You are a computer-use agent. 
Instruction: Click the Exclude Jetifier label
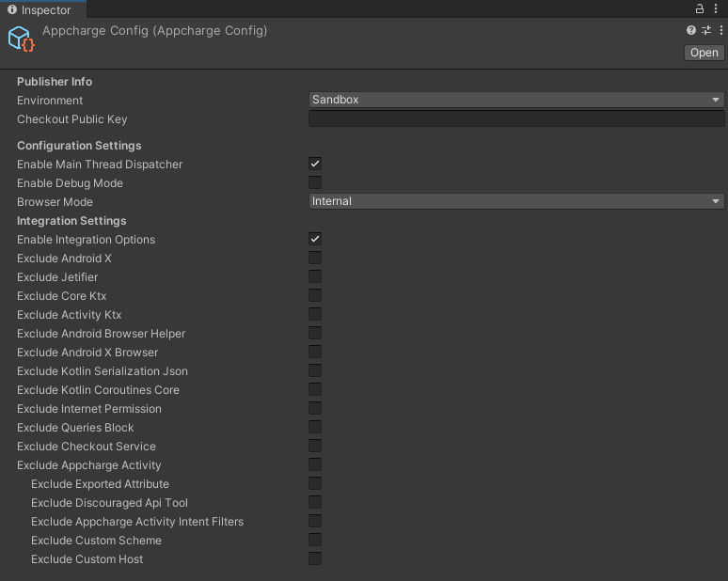(x=57, y=277)
